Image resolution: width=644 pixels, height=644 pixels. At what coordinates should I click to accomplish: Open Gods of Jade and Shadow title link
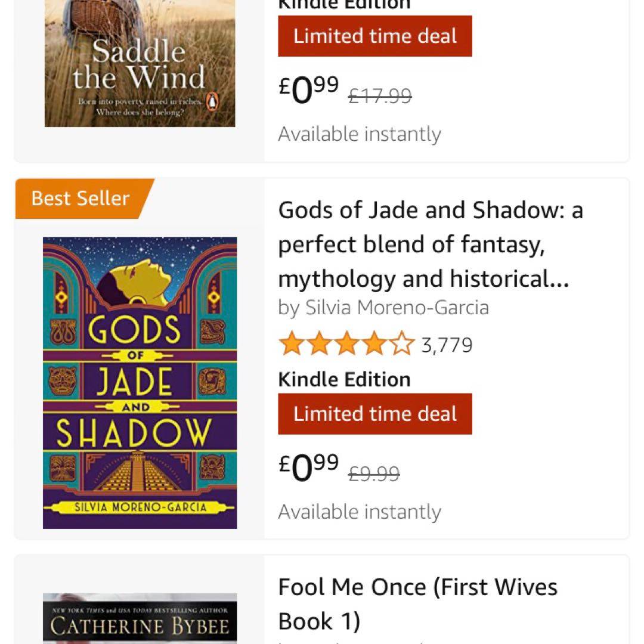pyautogui.click(x=429, y=244)
